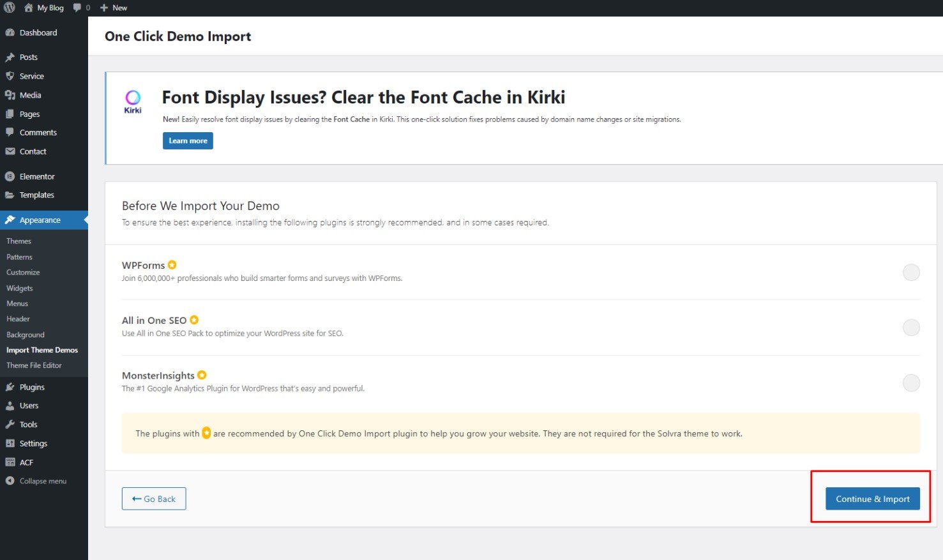Open the Header submenu link
This screenshot has height=560, width=943.
[18, 319]
